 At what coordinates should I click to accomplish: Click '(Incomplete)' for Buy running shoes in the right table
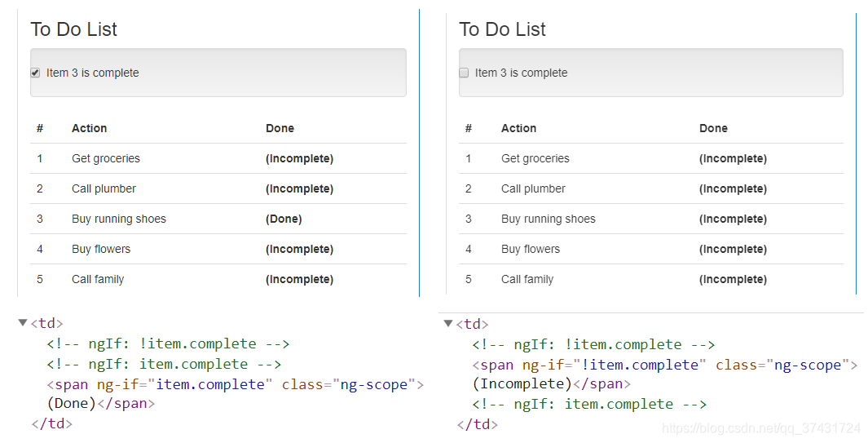pos(733,219)
